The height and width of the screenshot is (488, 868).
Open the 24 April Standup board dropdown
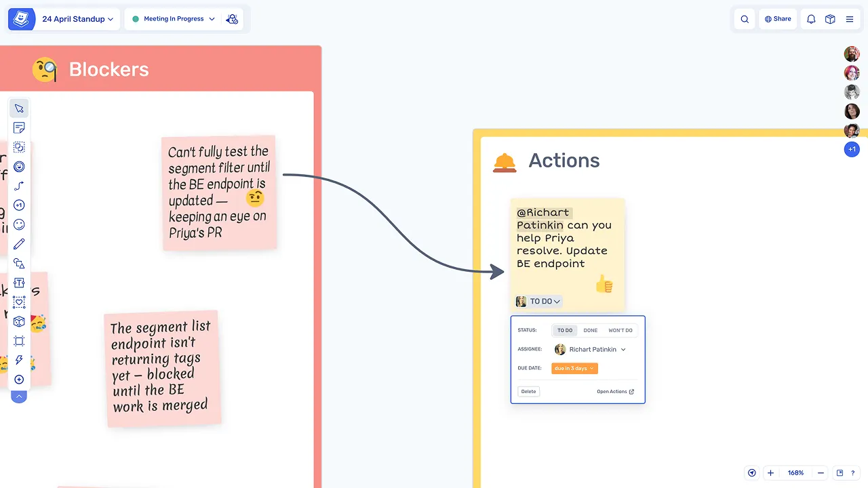tap(77, 19)
